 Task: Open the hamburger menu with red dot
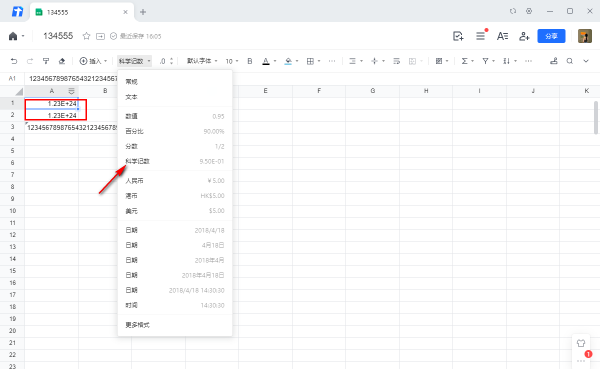480,36
